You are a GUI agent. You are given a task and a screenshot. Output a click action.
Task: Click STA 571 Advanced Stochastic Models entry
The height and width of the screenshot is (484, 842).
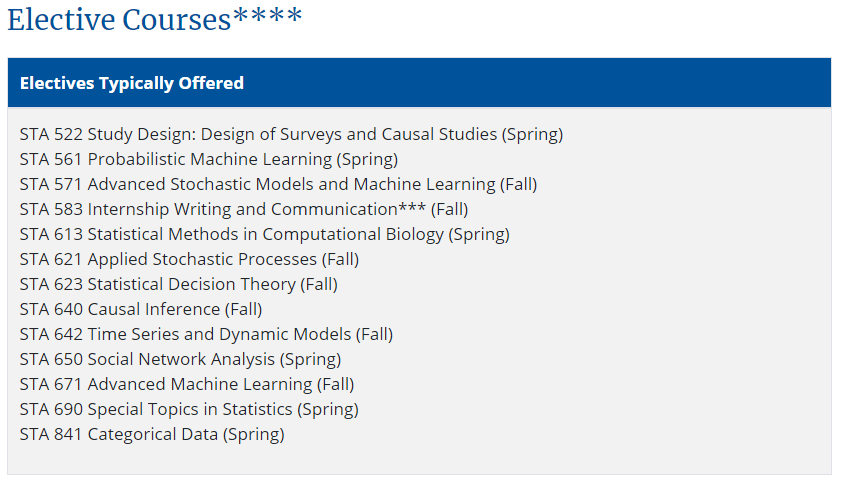click(279, 184)
